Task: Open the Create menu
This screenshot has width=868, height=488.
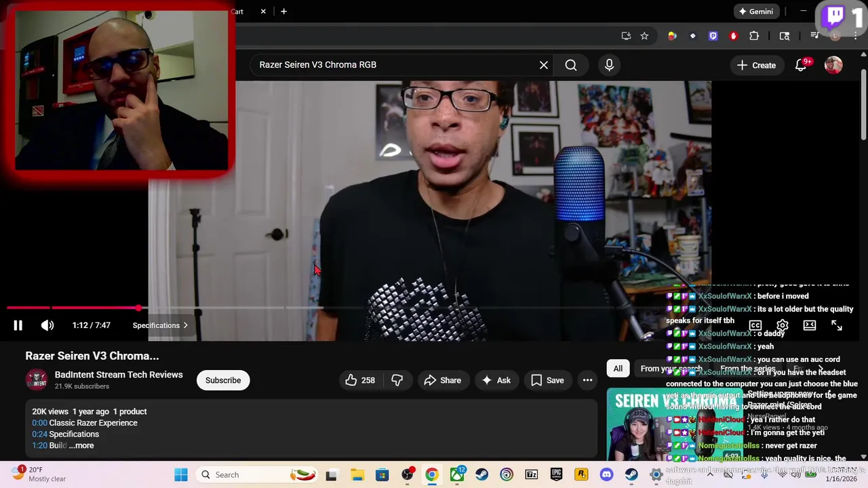Action: [756, 65]
